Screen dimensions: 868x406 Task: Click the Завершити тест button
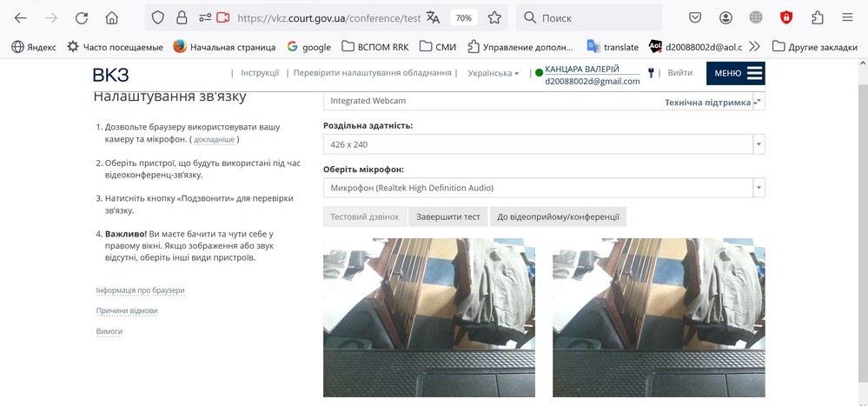click(x=448, y=216)
